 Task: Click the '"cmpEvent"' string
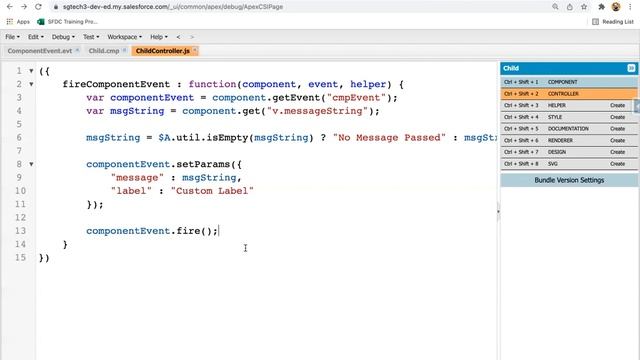[356, 98]
